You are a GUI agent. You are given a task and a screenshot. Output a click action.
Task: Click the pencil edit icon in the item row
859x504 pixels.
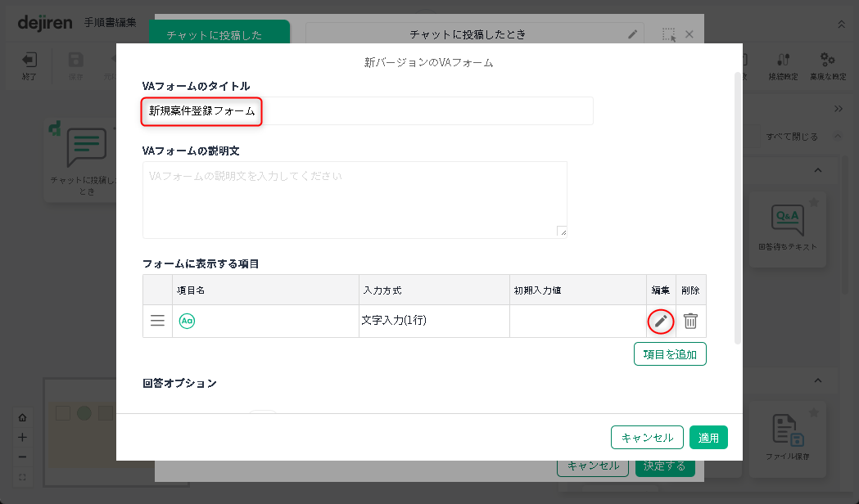pyautogui.click(x=661, y=322)
